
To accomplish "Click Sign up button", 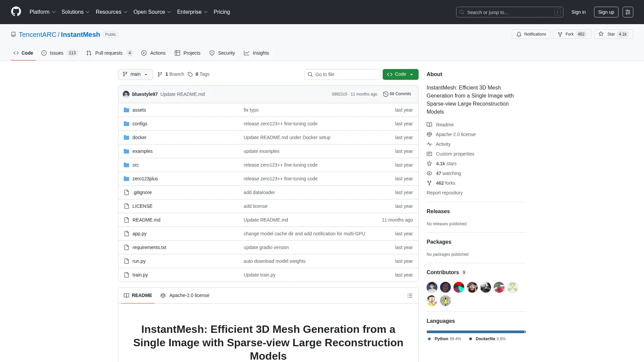I will coord(606,12).
